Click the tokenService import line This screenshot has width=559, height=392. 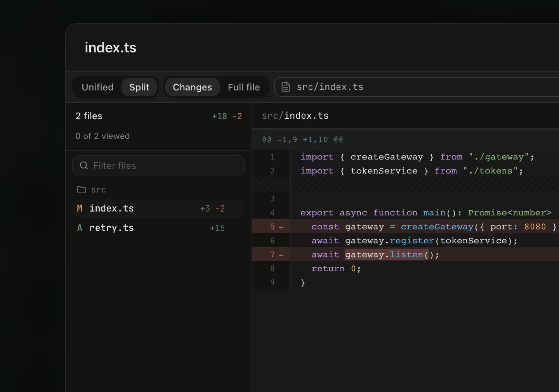coord(411,171)
